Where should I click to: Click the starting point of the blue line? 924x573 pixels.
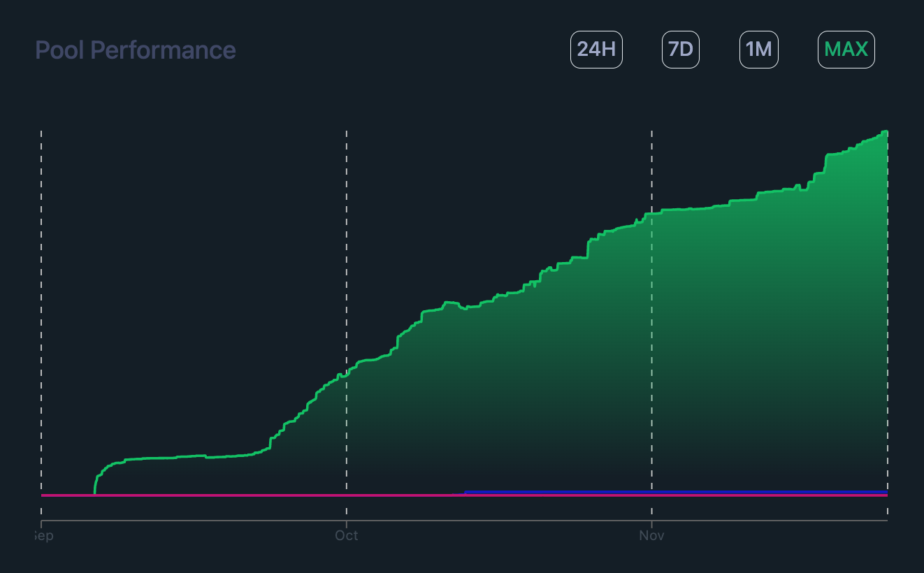click(466, 493)
